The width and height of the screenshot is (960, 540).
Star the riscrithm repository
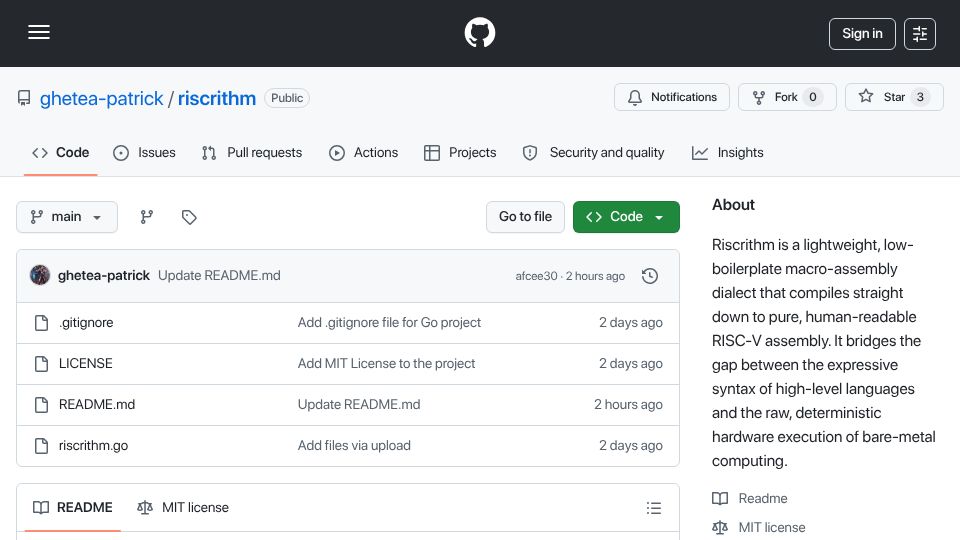[894, 97]
